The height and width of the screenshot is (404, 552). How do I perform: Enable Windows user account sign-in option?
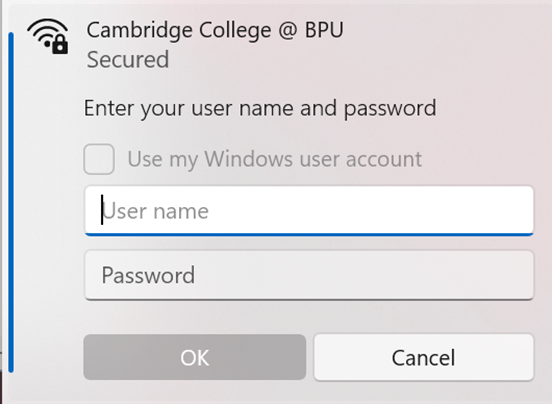point(99,159)
